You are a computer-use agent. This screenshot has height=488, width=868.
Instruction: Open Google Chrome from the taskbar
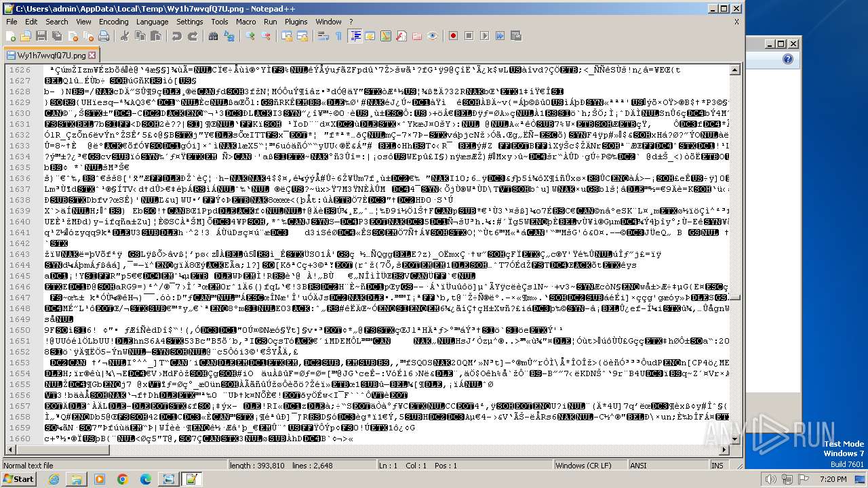point(122,479)
